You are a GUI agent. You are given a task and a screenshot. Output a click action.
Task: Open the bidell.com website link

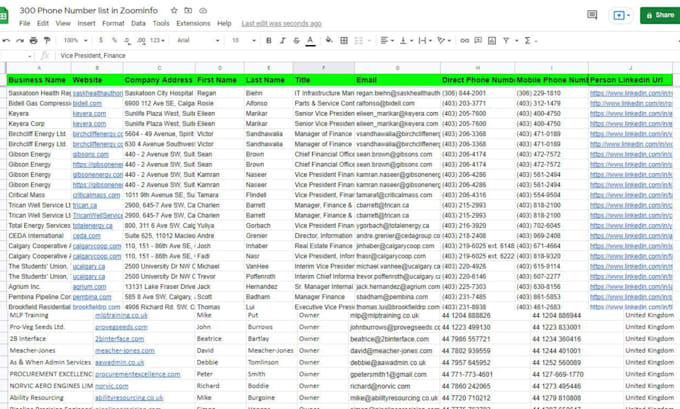(x=87, y=103)
